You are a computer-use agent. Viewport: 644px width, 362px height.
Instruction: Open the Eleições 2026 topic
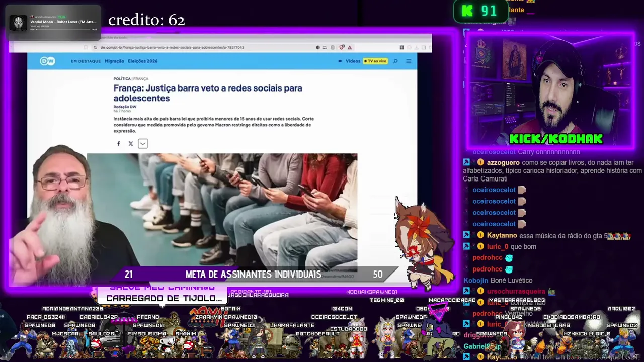(142, 61)
